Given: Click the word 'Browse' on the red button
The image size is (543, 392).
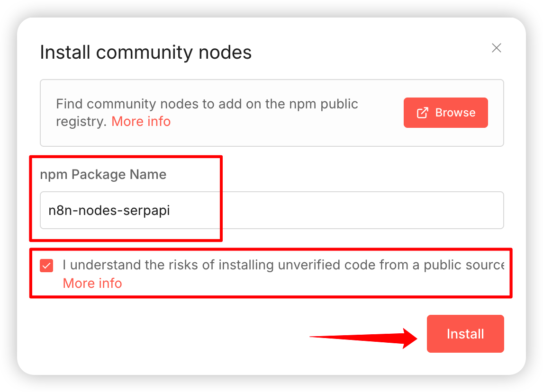Looking at the screenshot, I should 455,113.
